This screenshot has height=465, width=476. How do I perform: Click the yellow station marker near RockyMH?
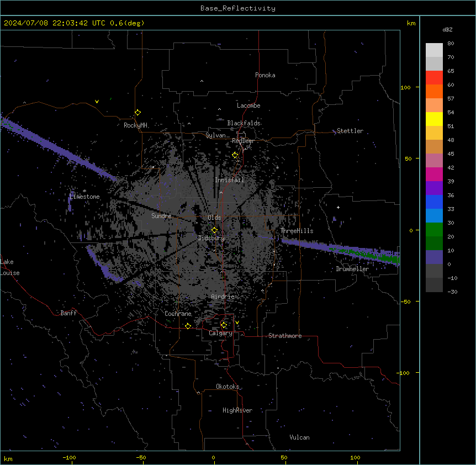coord(138,113)
